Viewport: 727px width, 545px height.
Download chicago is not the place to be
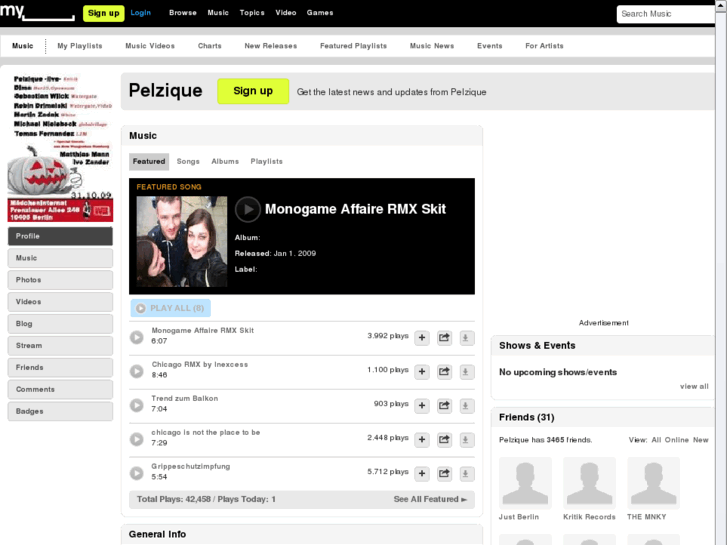point(466,439)
